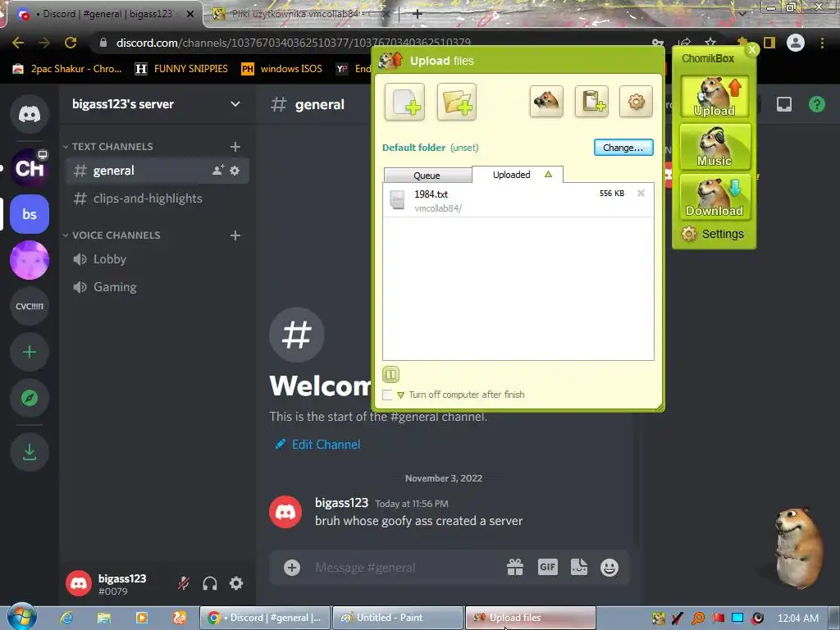Switch to Untitled - Paint taskbar window

pos(398,618)
